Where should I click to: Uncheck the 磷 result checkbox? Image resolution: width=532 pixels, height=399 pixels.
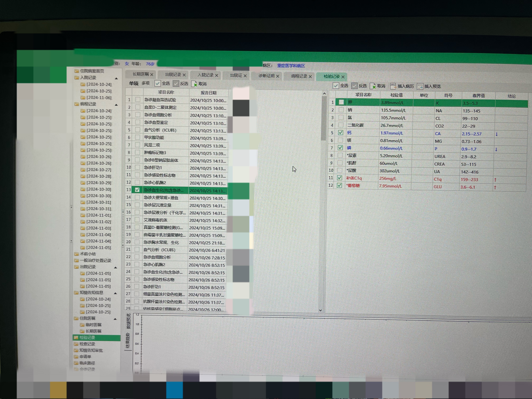(340, 148)
